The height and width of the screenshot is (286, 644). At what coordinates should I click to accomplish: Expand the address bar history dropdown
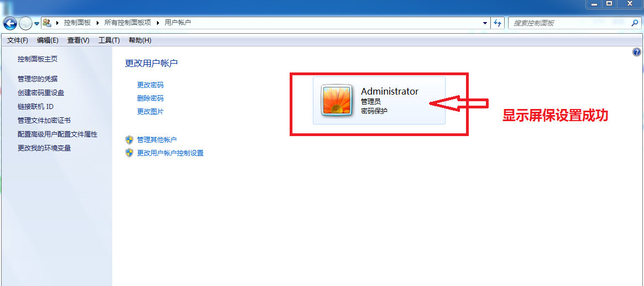point(485,23)
